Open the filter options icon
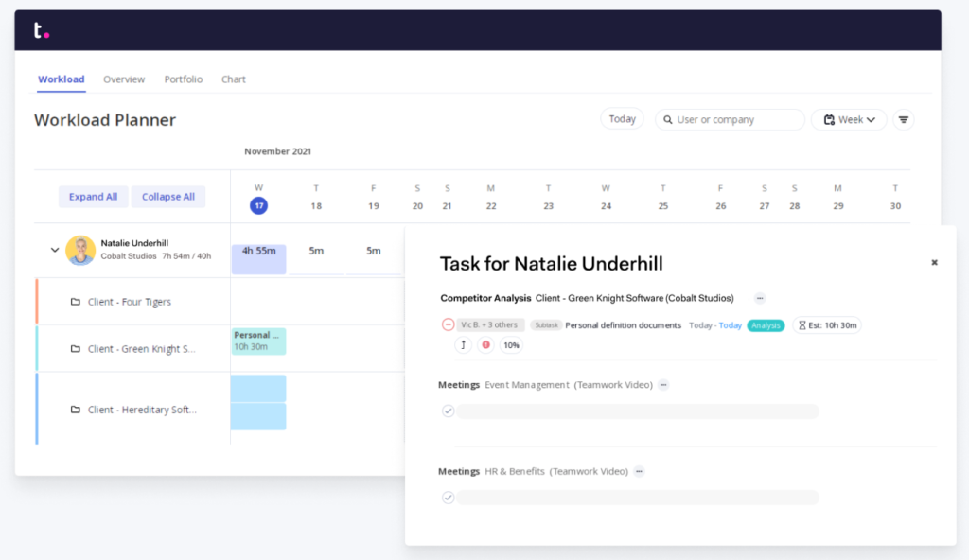 click(x=904, y=119)
